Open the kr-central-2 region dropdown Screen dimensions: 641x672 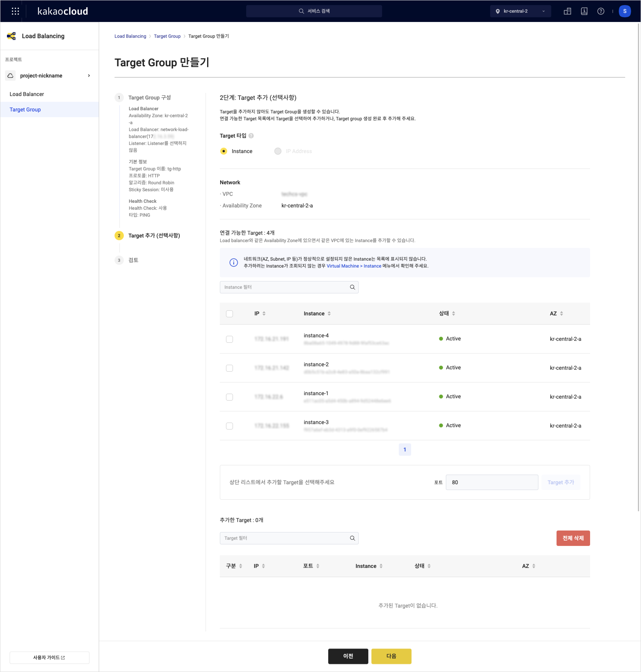[520, 11]
